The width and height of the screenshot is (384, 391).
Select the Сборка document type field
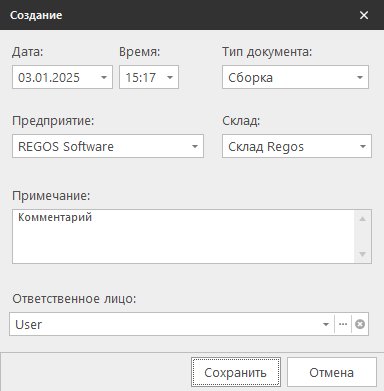pyautogui.click(x=295, y=77)
